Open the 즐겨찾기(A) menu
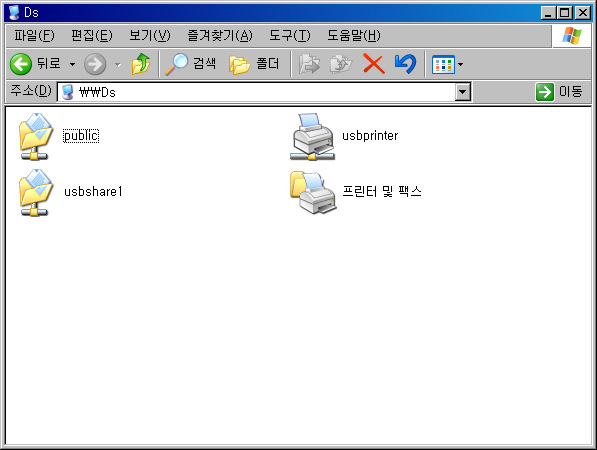Viewport: 597px width, 450px height. [x=220, y=35]
